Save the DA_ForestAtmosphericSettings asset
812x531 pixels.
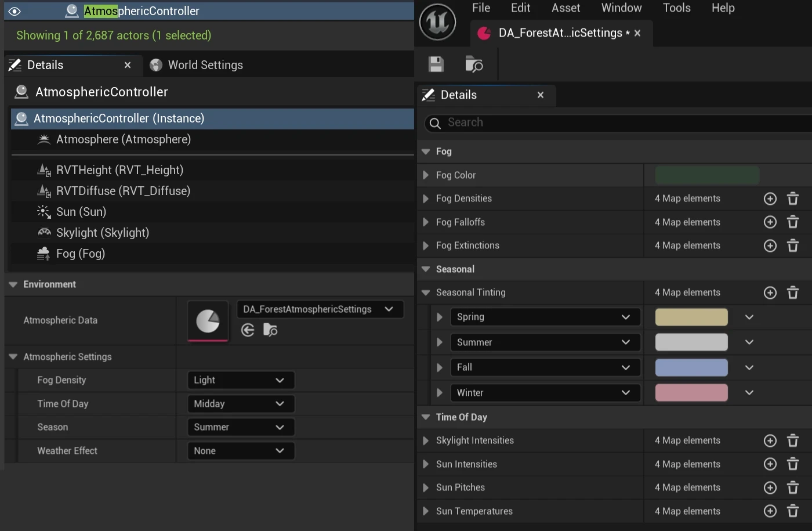436,64
